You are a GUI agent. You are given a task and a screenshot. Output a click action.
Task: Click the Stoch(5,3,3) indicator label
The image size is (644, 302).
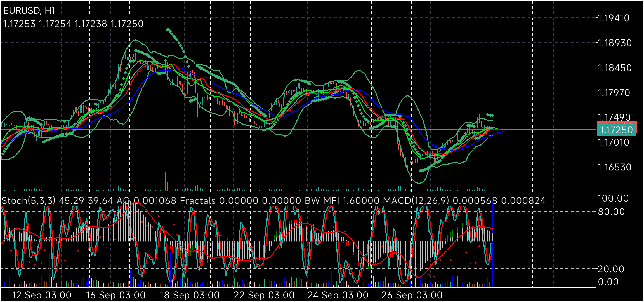tap(29, 201)
